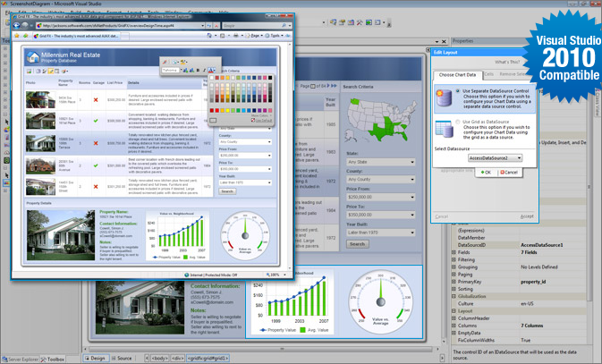Select Use Grid as DataSource radio button

tap(458, 122)
